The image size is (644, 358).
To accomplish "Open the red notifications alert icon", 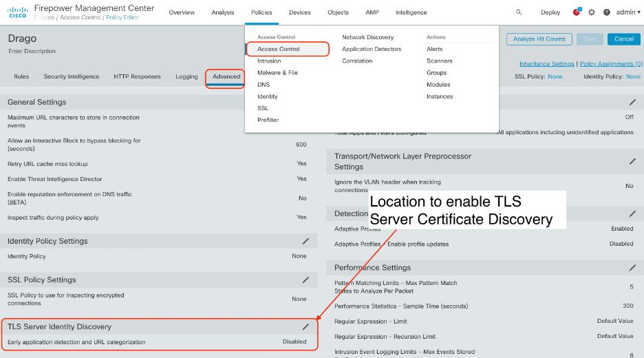I will [577, 12].
